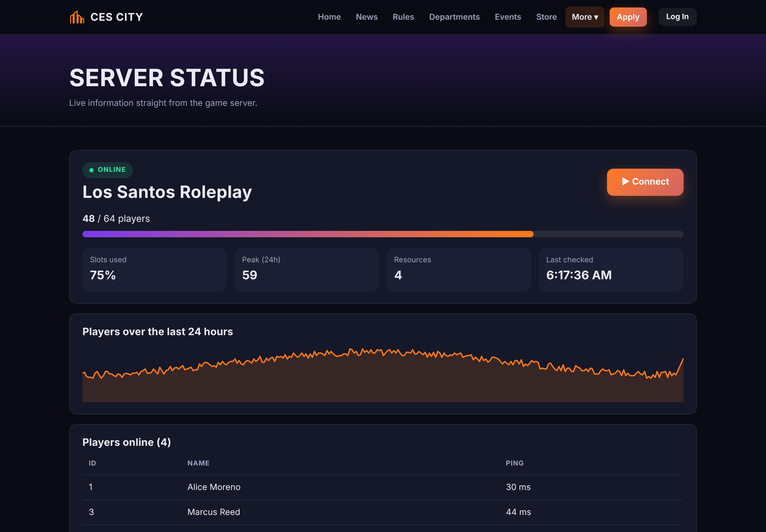Click the 30 ms ping value
The image size is (766, 532).
point(518,487)
